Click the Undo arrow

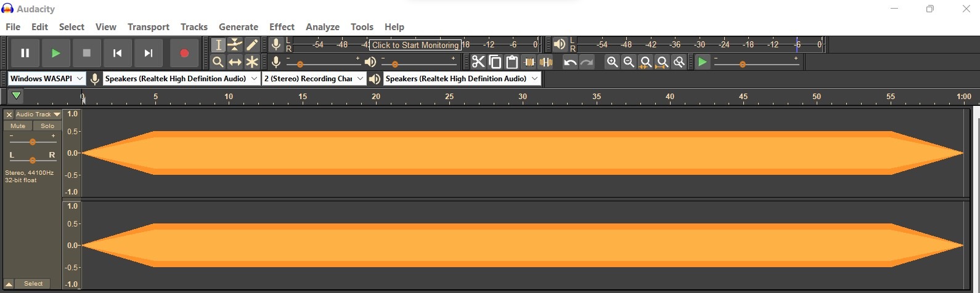(x=570, y=62)
